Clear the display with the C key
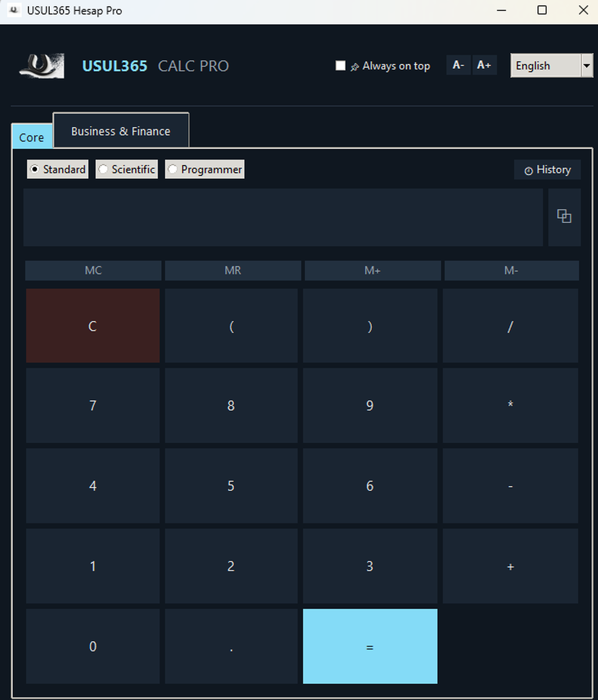598x700 pixels. [93, 325]
